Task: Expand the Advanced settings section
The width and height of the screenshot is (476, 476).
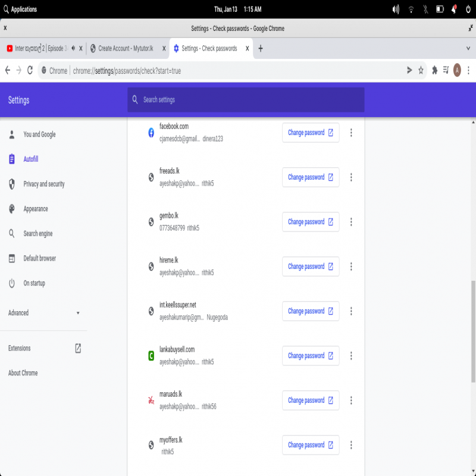Action: pos(44,313)
